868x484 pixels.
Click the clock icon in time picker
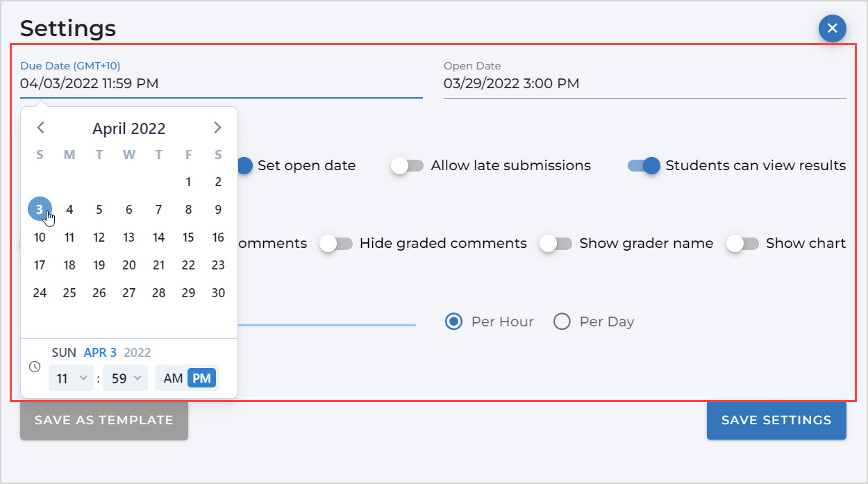click(35, 367)
